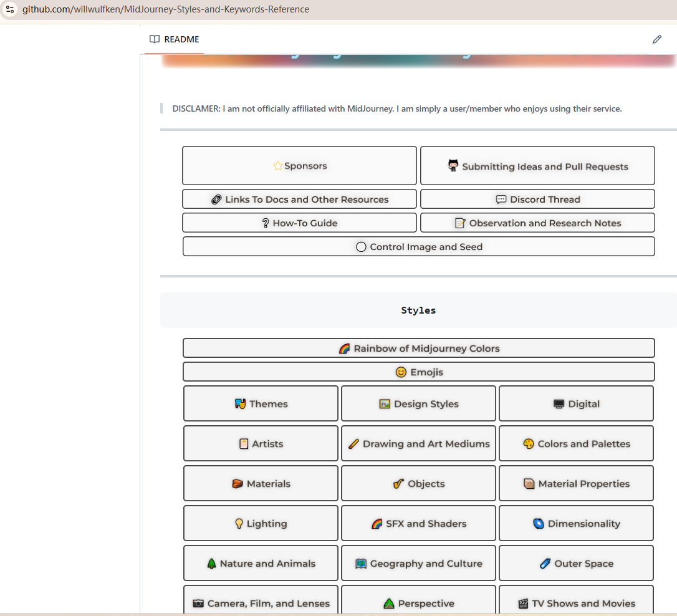
Task: Click the site information icon in address bar
Action: tap(10, 9)
